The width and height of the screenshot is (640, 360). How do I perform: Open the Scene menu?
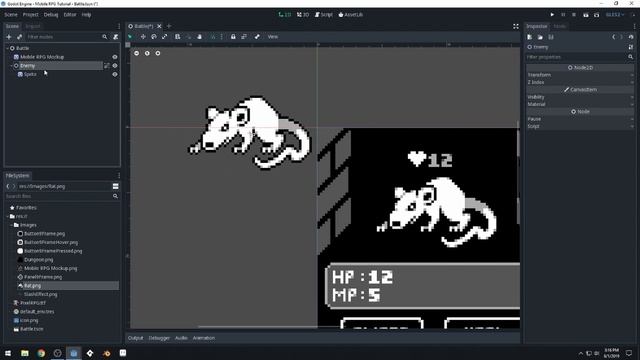click(11, 15)
